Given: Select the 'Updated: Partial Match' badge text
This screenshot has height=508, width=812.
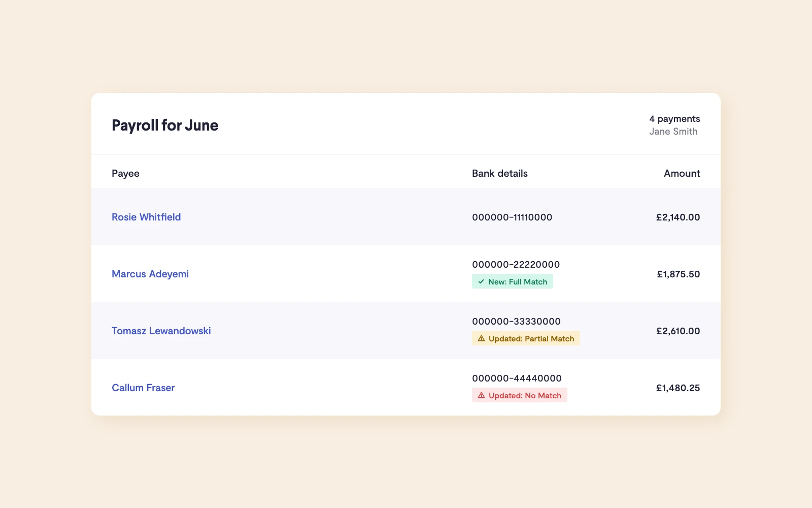Looking at the screenshot, I should [531, 338].
